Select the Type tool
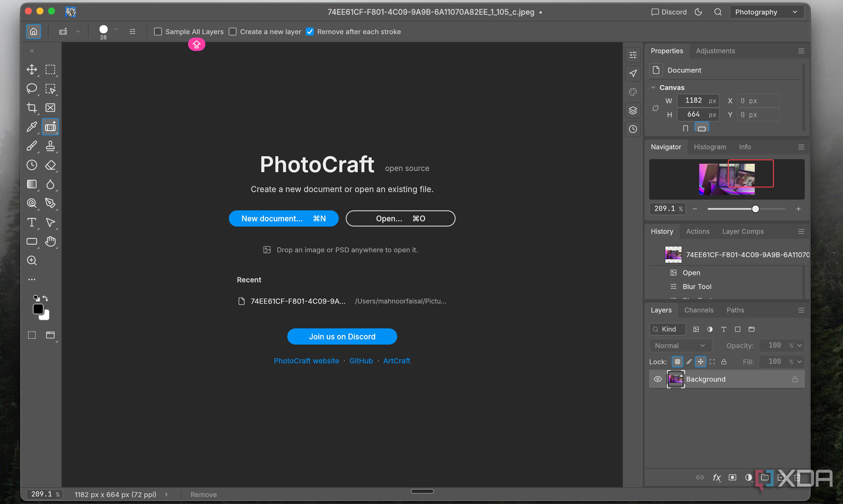The width and height of the screenshot is (843, 504). pos(32,222)
